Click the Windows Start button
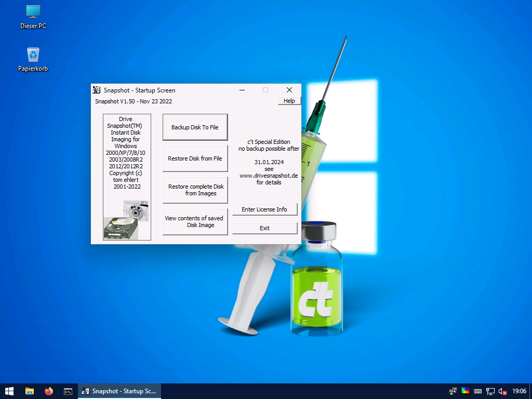The height and width of the screenshot is (399, 532). click(x=9, y=391)
